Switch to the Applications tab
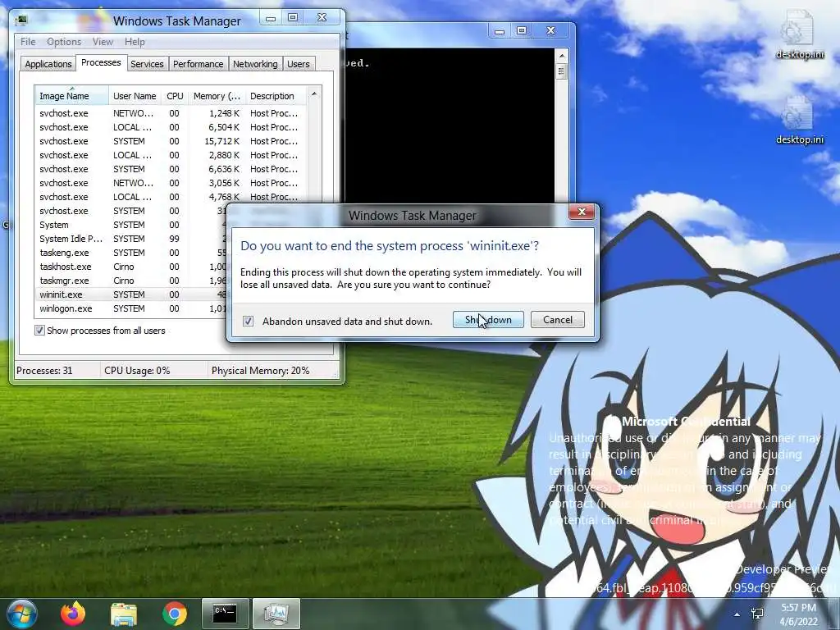 pos(48,64)
